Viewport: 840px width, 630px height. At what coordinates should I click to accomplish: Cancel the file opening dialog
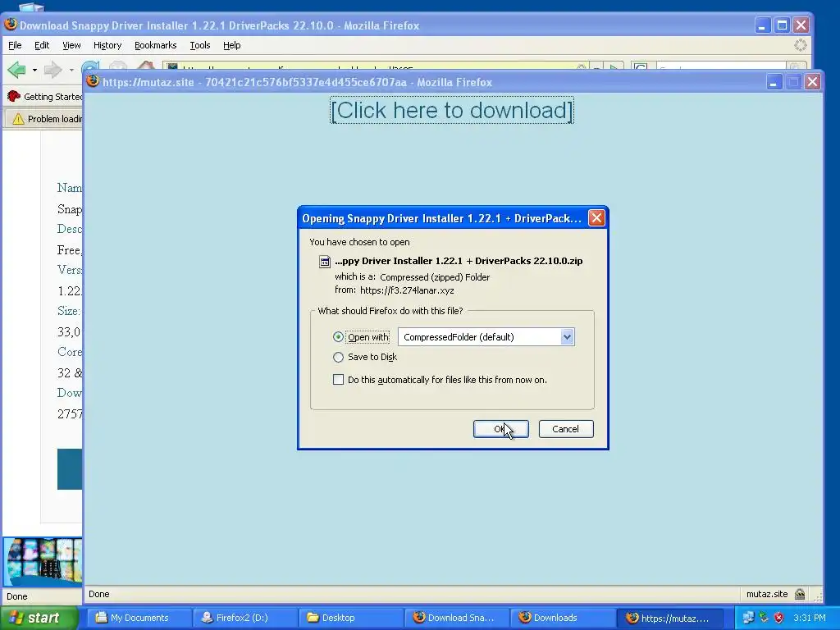pos(566,429)
